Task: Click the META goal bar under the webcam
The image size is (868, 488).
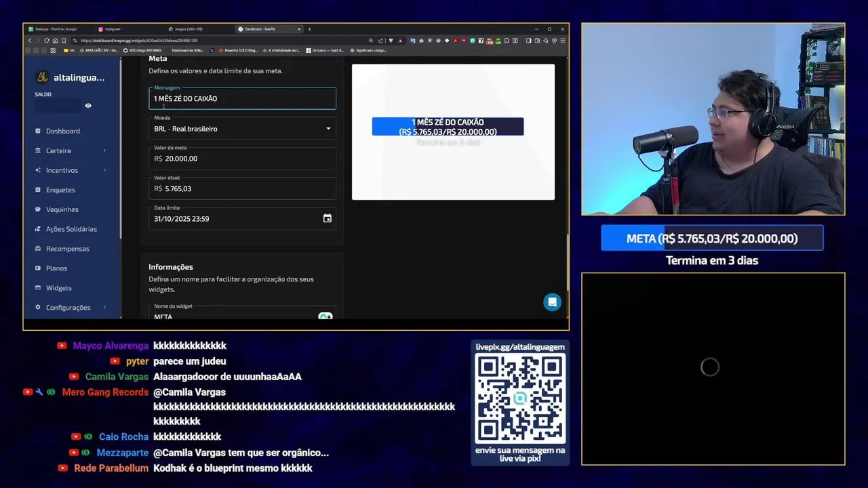Action: (x=712, y=239)
